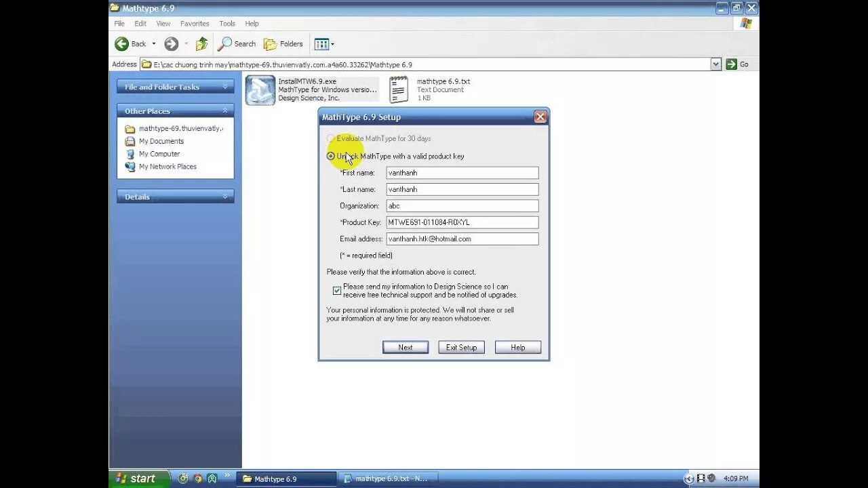Open the Forward button history dropdown
Image resolution: width=868 pixels, height=488 pixels.
click(x=186, y=44)
